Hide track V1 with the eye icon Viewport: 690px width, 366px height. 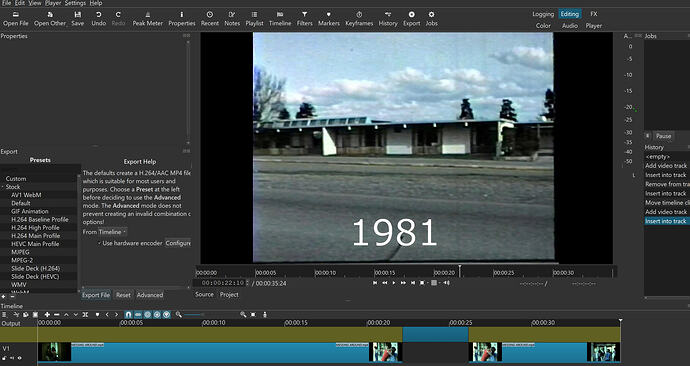[19, 358]
